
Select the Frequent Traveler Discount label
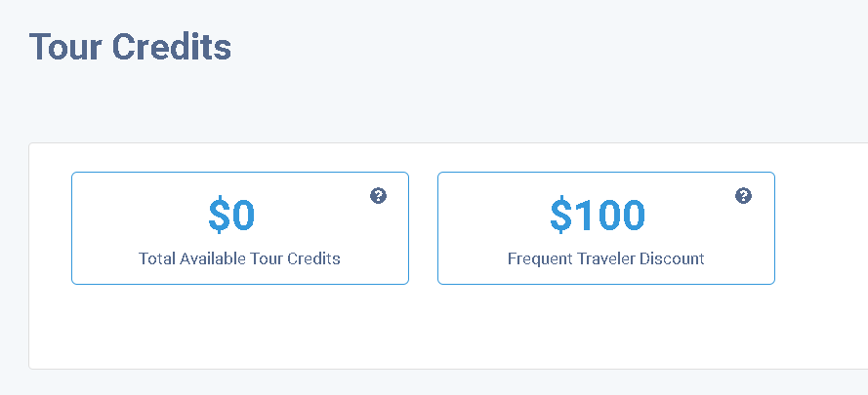(605, 258)
